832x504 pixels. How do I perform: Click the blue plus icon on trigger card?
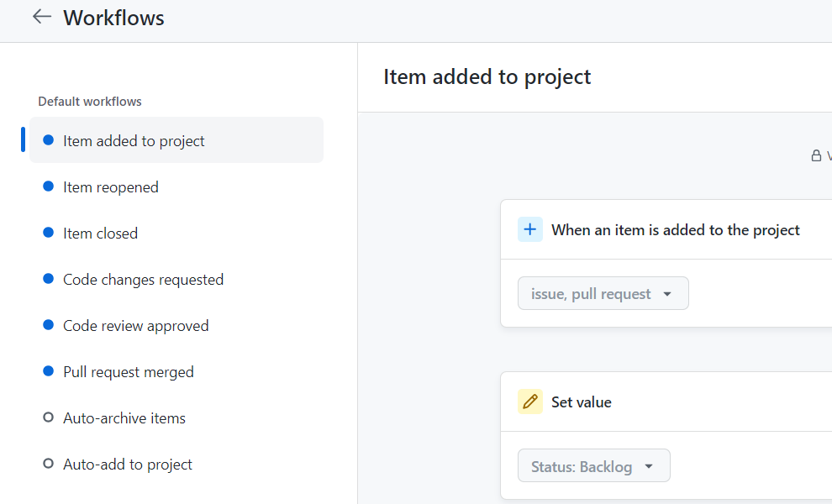(530, 229)
